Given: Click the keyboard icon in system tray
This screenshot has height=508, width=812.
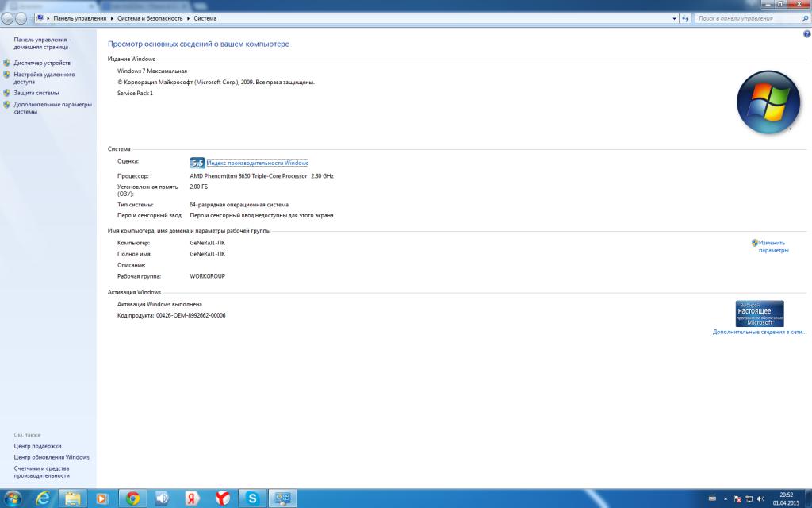Looking at the screenshot, I should (713, 498).
